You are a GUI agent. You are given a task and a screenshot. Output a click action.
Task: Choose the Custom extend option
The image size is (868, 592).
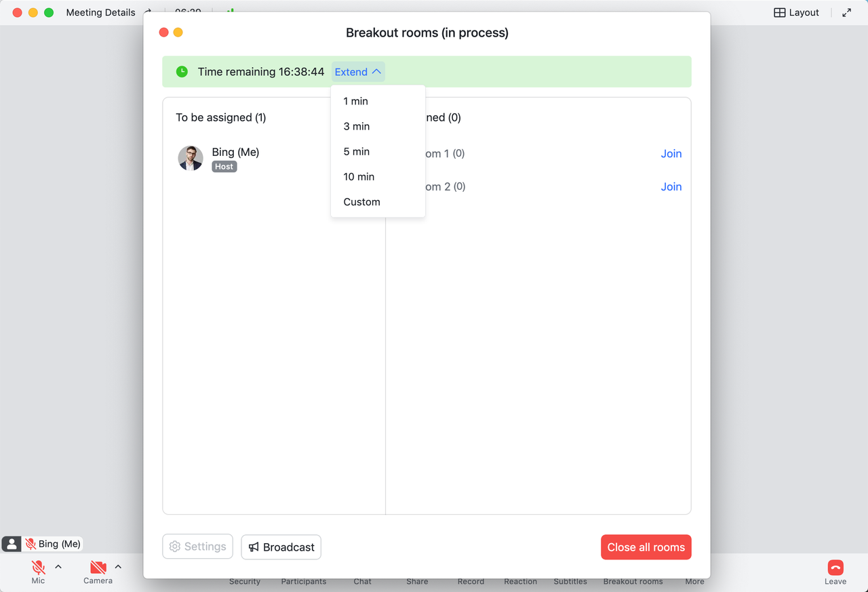362,202
